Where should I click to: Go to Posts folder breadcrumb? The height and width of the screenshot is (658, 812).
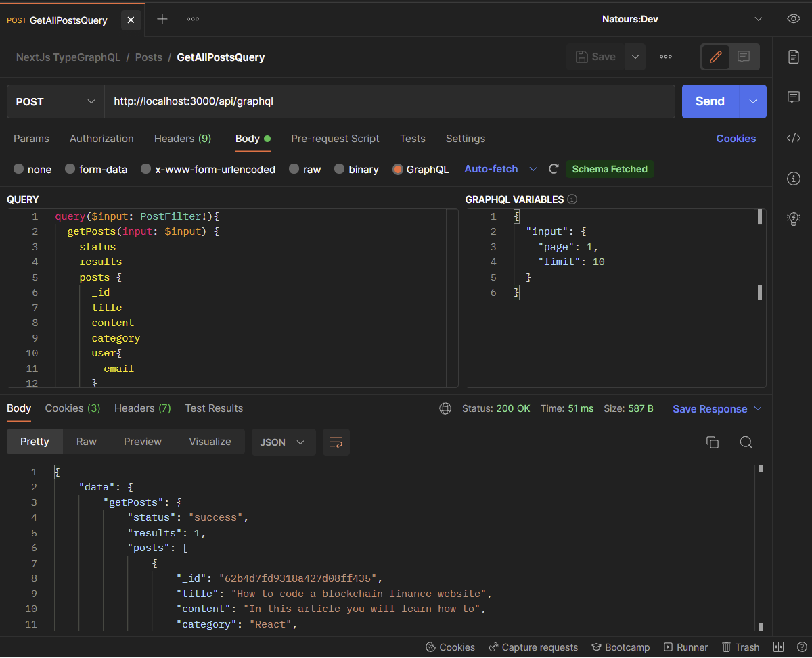(x=149, y=57)
